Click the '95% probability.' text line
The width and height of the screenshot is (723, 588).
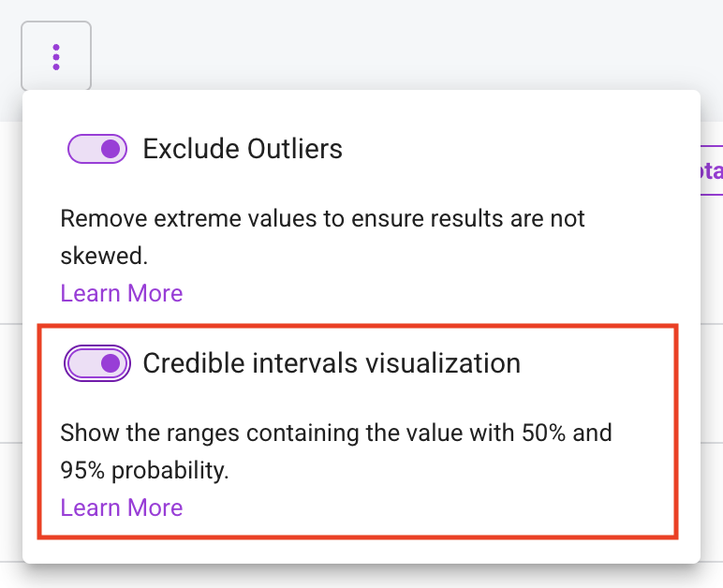[x=145, y=470]
